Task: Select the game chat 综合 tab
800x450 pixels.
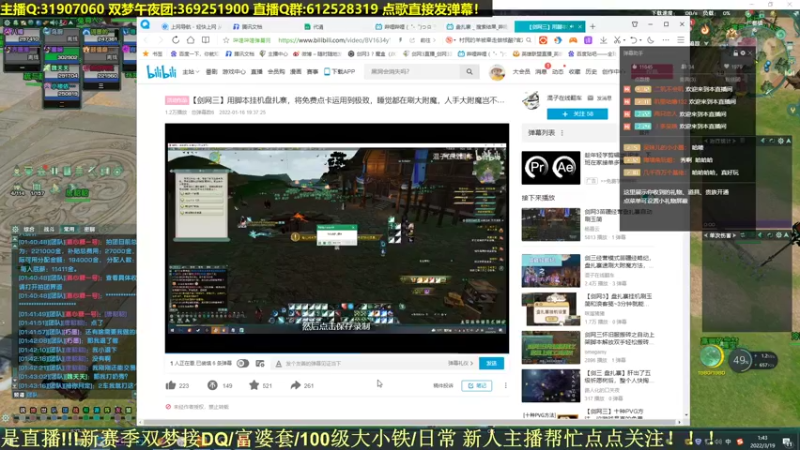Action: pos(29,230)
